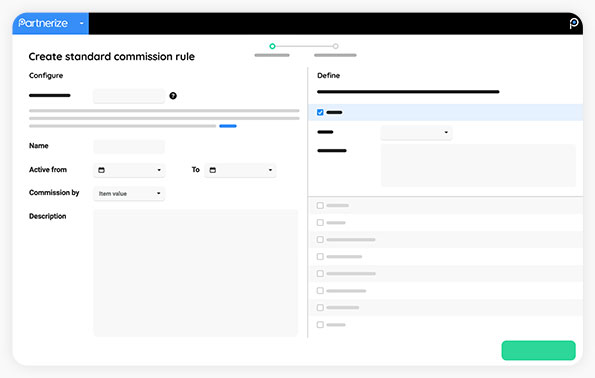Open the dropdown in the Define section
595x378 pixels.
click(416, 132)
